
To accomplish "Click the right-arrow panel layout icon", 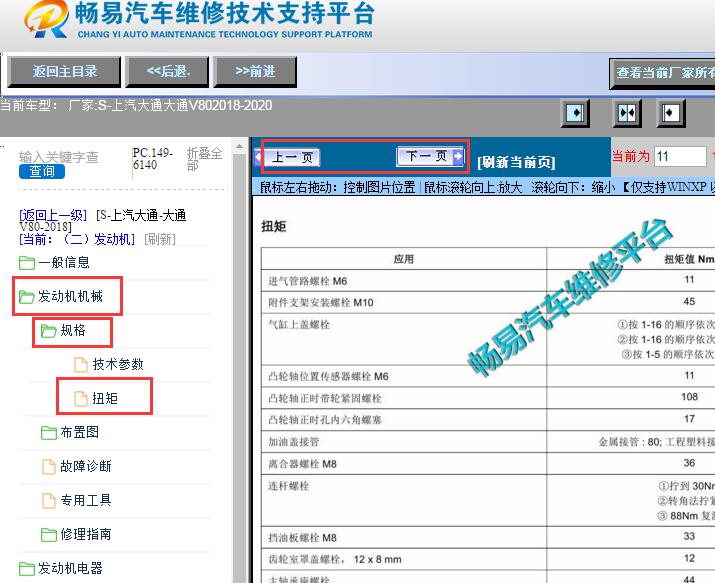I will [575, 113].
